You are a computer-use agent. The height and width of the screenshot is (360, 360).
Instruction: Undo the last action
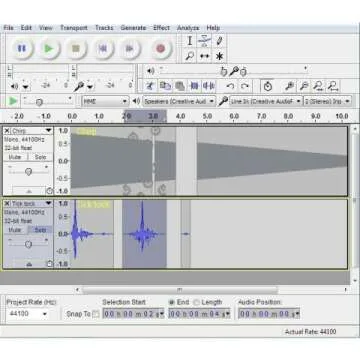click(x=230, y=86)
